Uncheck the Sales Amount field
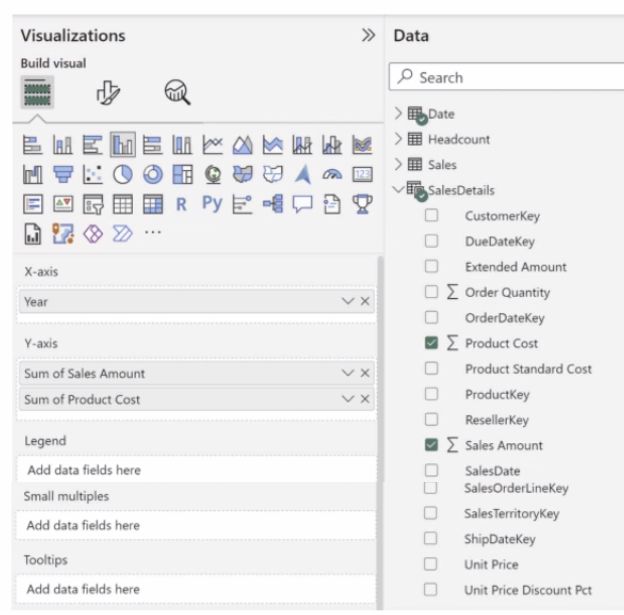 (431, 445)
